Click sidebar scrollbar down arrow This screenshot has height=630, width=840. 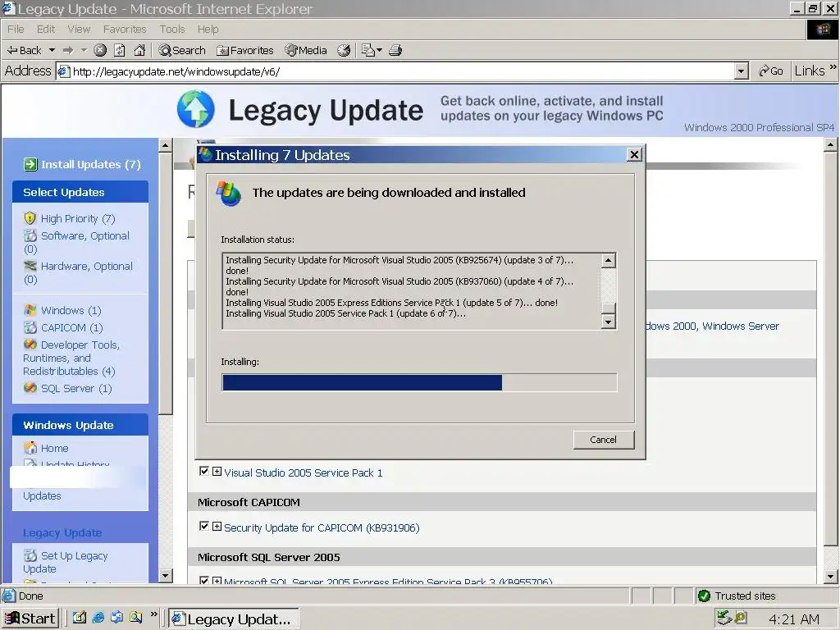point(166,576)
